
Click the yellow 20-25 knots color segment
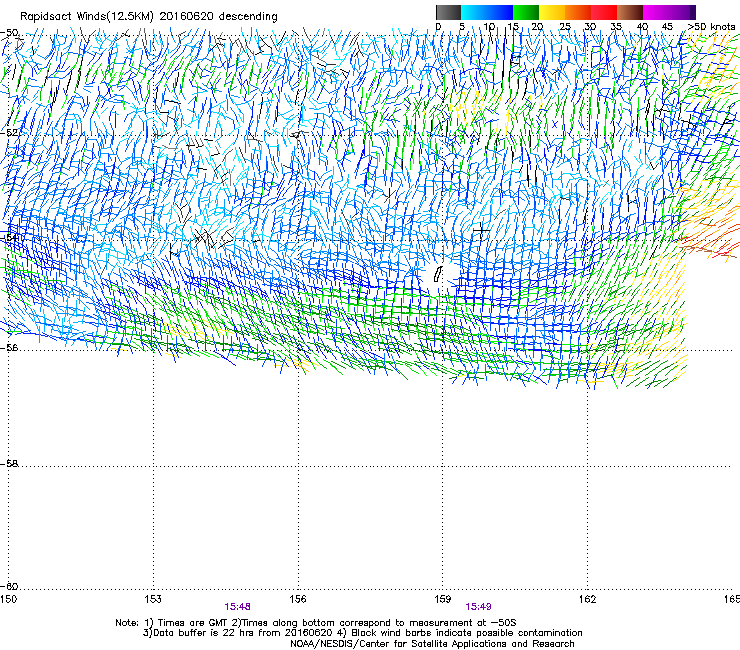[x=552, y=12]
